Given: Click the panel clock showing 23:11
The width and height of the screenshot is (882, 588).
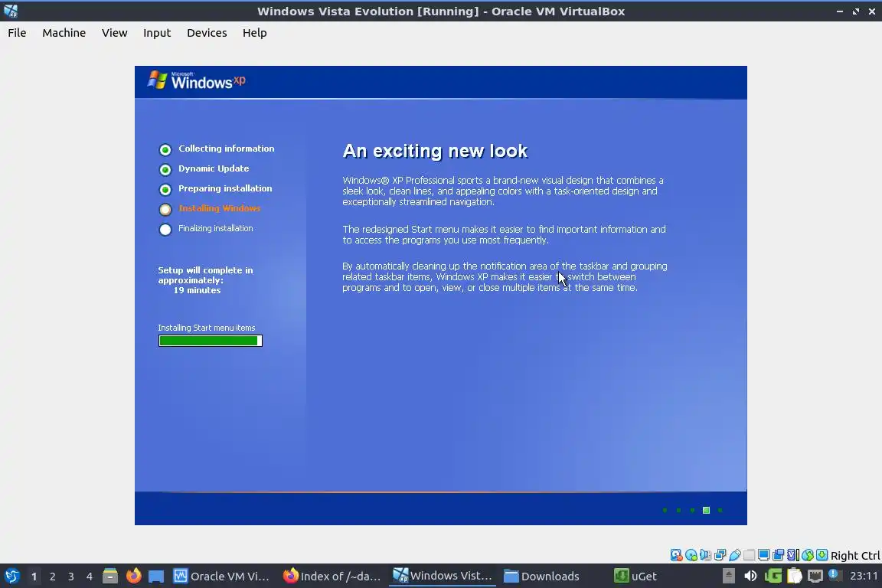Looking at the screenshot, I should coord(864,576).
